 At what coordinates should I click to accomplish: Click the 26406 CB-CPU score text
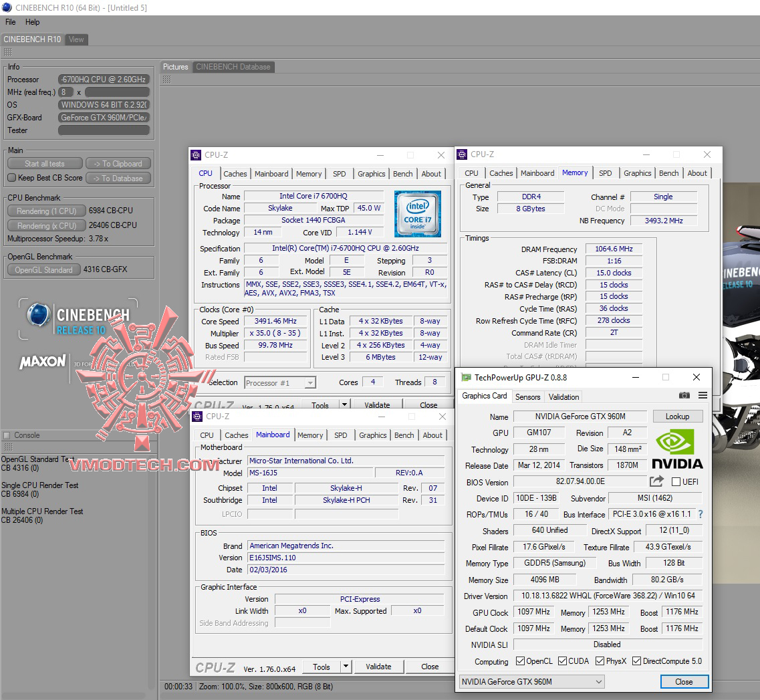(x=112, y=225)
